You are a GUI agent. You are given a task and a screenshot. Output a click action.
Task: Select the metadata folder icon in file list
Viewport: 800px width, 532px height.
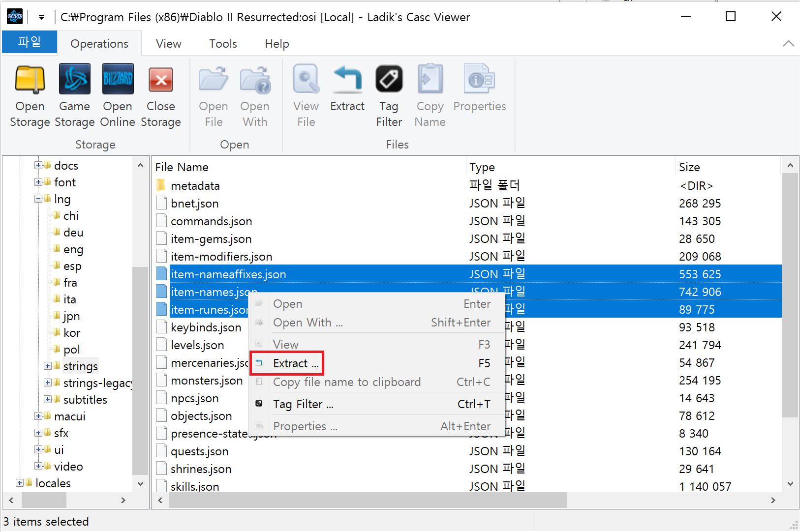click(x=161, y=185)
